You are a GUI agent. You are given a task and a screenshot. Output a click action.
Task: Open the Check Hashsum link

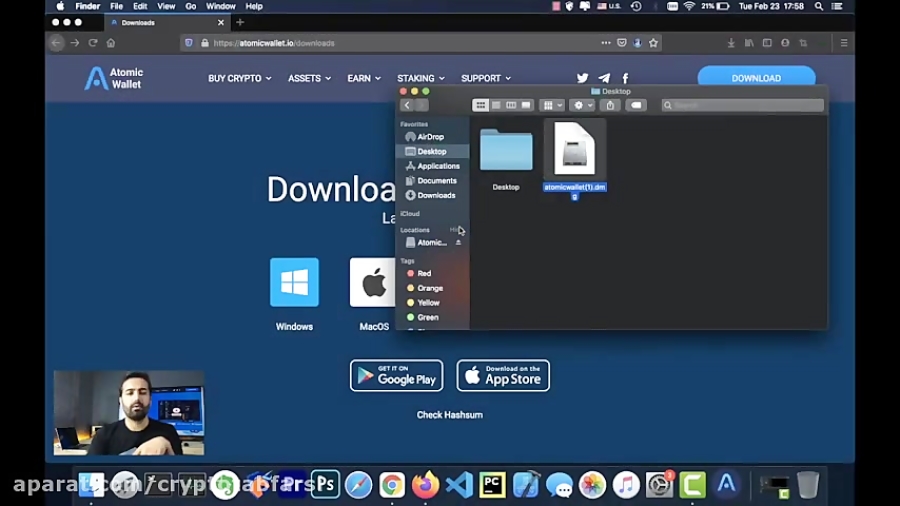coord(449,415)
